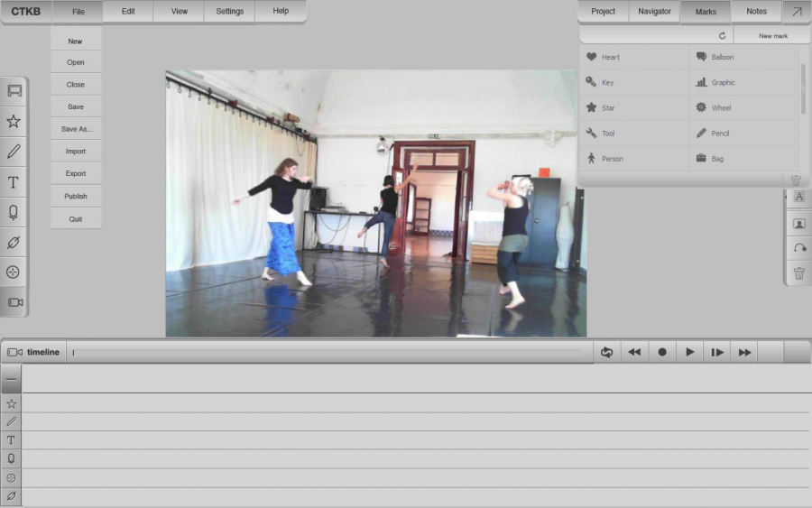Expand the side panel with arrow button

tap(796, 12)
